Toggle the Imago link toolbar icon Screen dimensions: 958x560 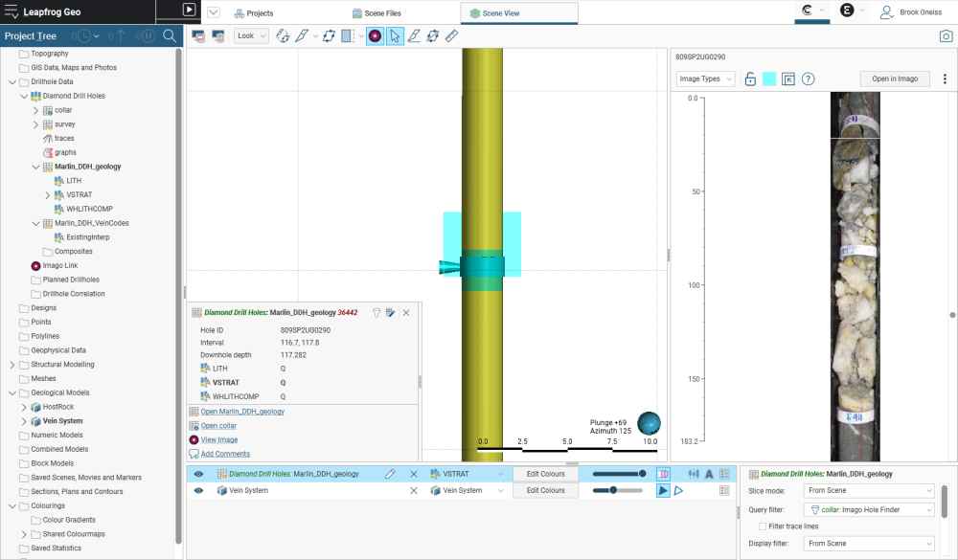coord(376,36)
